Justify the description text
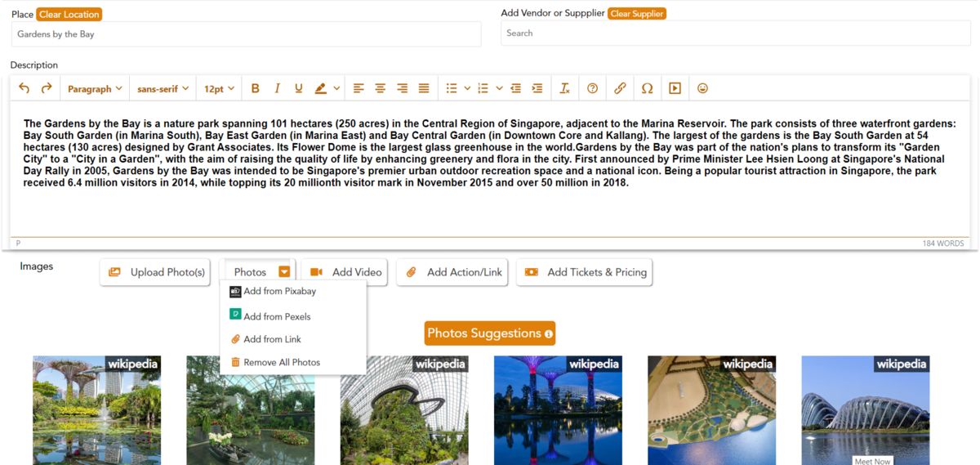The width and height of the screenshot is (980, 465). (424, 88)
